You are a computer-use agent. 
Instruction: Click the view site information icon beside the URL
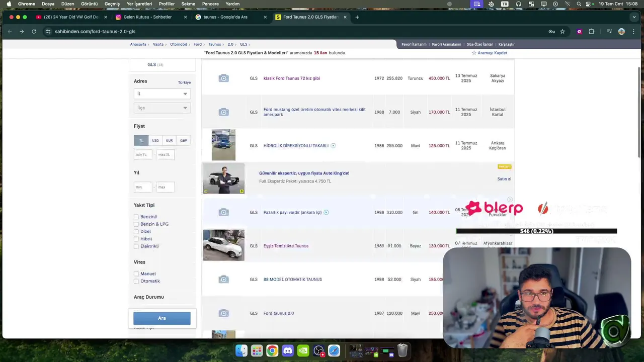tap(48, 31)
